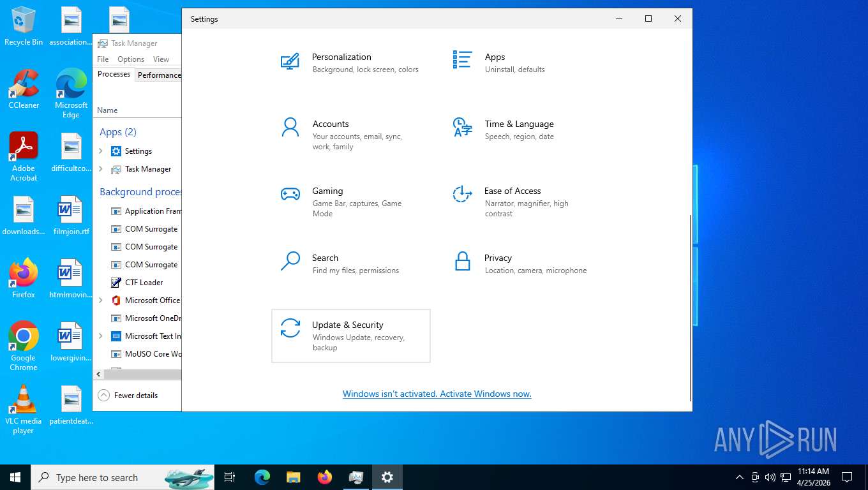Open the View menu in Task Manager
Viewport: 868px width, 490px height.
(x=161, y=59)
